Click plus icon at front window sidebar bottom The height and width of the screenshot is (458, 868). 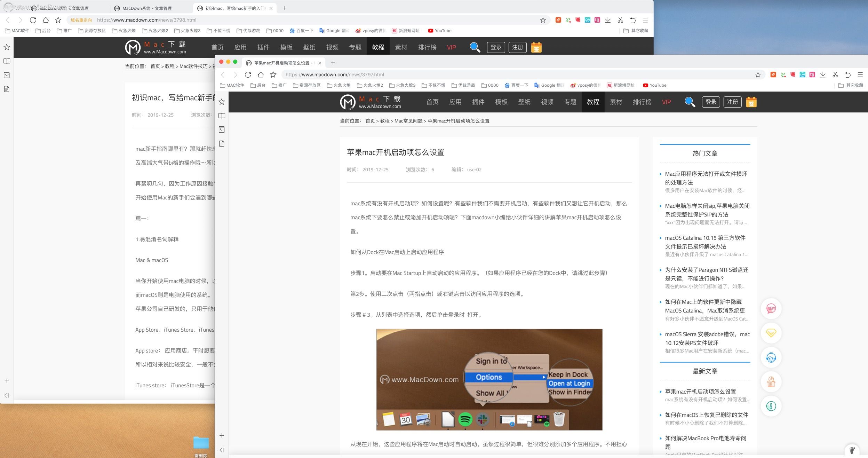coord(222,435)
